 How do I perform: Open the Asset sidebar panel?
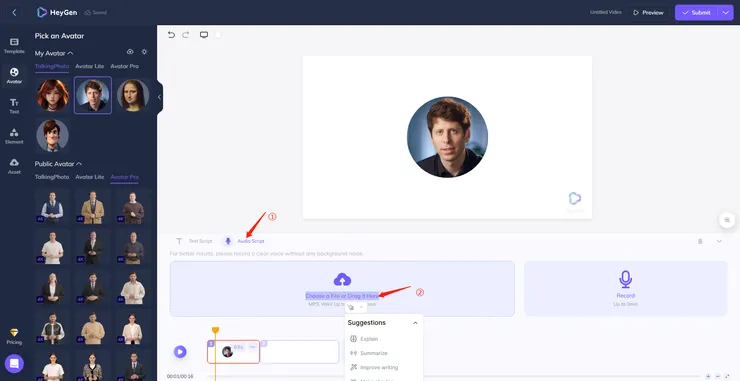click(x=14, y=166)
